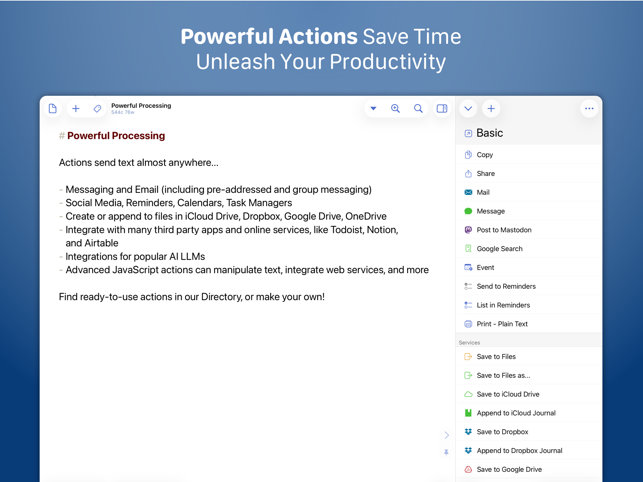Click the zoom-in magnifier icon
643x482 pixels.
[395, 109]
